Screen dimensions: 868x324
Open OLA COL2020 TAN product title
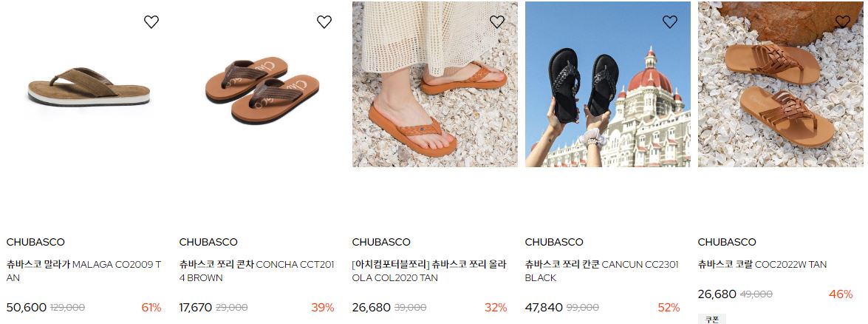pyautogui.click(x=430, y=271)
